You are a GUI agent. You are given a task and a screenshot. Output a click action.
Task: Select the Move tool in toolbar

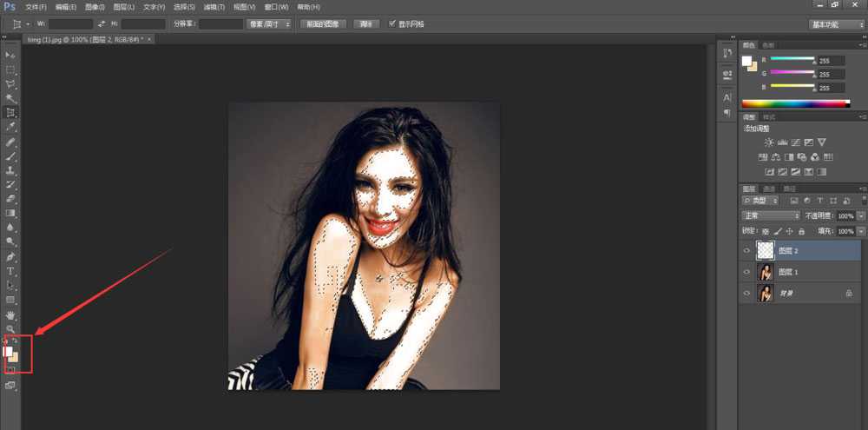(x=10, y=55)
